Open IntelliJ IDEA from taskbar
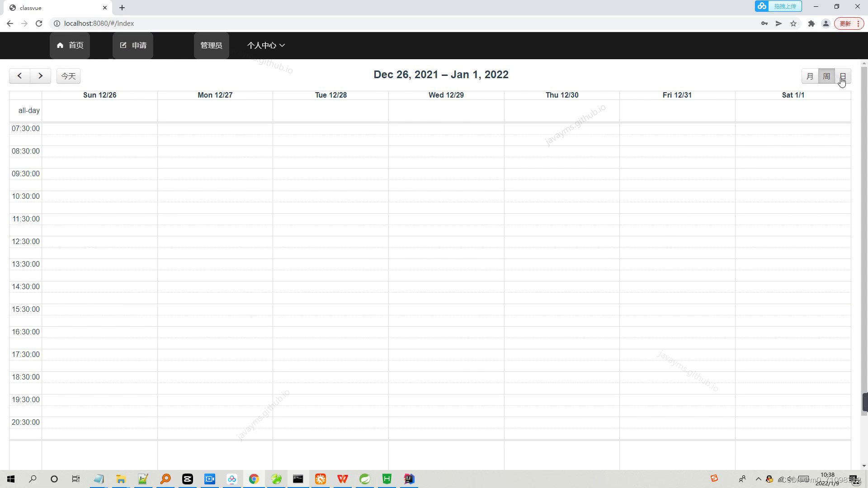 409,479
